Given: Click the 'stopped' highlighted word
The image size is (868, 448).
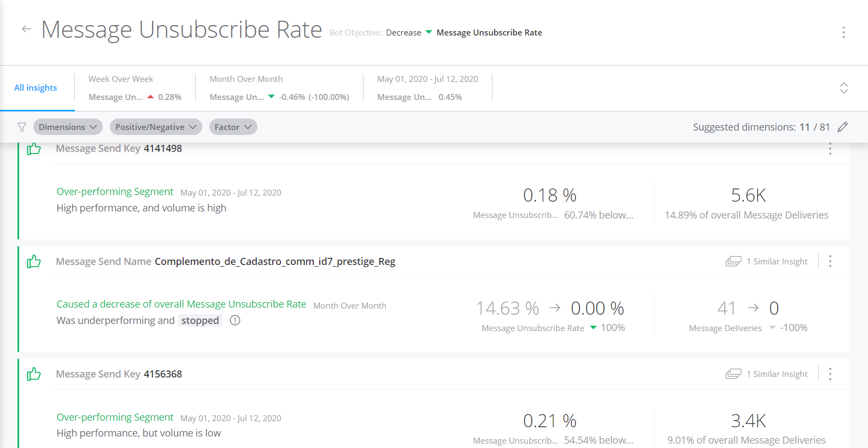Looking at the screenshot, I should (200, 321).
